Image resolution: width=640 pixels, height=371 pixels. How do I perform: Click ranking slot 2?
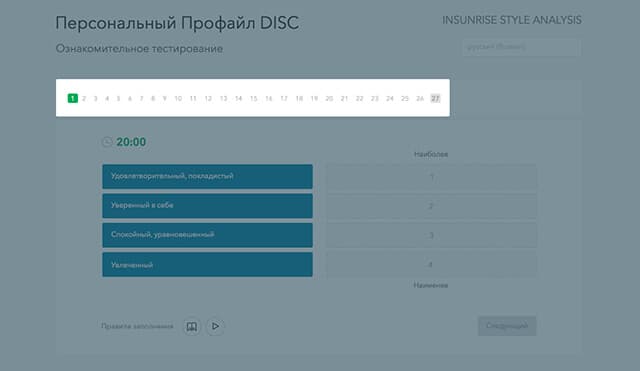(431, 206)
